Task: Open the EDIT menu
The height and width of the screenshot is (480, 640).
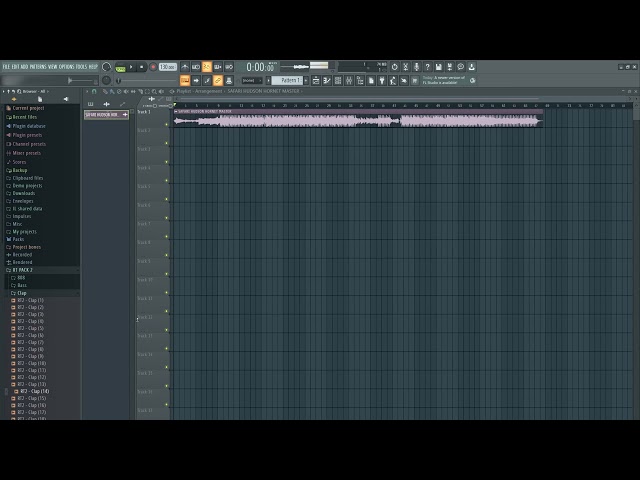Action: [x=16, y=67]
